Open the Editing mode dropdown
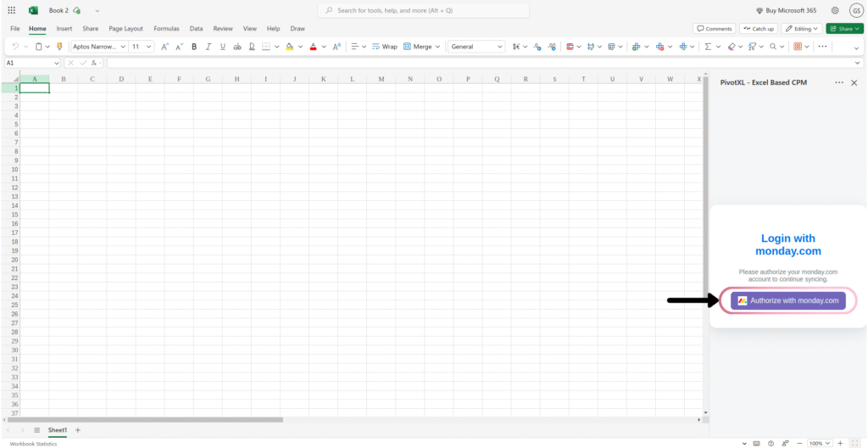The width and height of the screenshot is (868, 448). point(802,28)
